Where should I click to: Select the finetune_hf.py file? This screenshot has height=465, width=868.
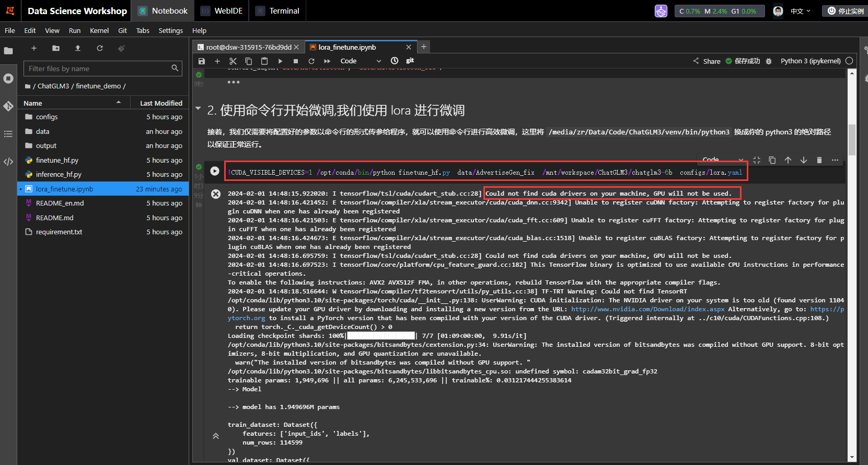click(x=103, y=161)
